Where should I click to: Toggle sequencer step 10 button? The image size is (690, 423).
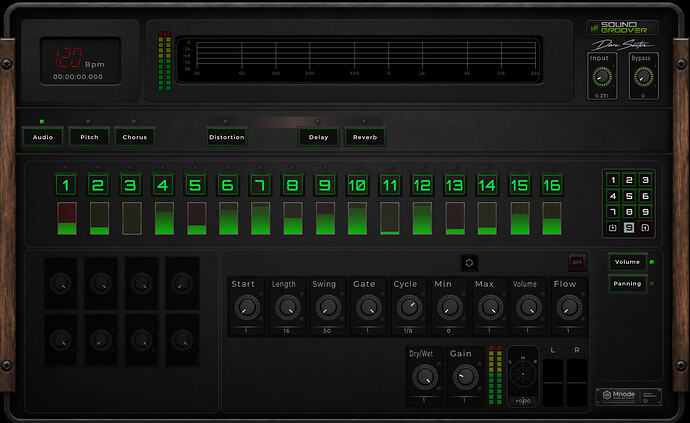[357, 185]
